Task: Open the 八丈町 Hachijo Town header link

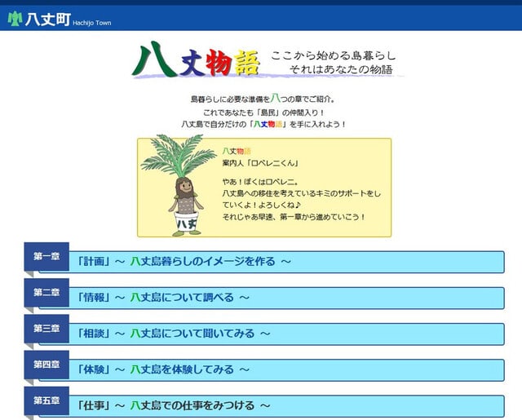Action: 60,19
